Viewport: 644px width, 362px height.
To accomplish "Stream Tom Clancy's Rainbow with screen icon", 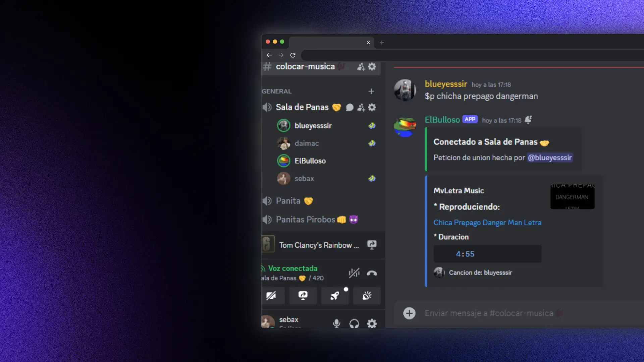I will (x=372, y=245).
